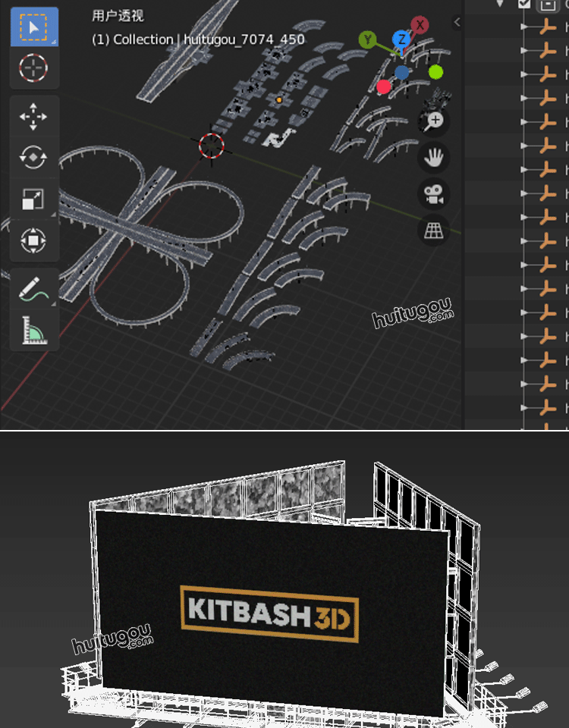Viewport: 569px width, 728px height.
Task: Activate the combined Transform tool
Action: click(x=34, y=240)
